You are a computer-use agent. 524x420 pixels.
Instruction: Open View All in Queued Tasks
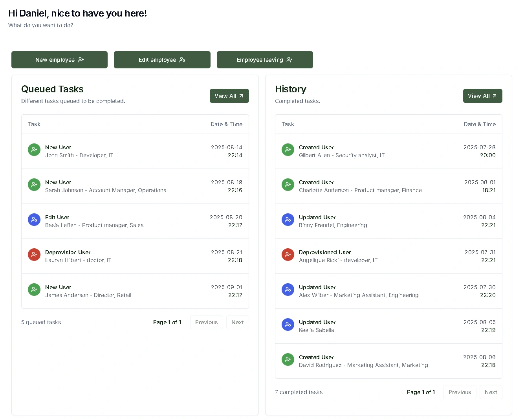[229, 96]
